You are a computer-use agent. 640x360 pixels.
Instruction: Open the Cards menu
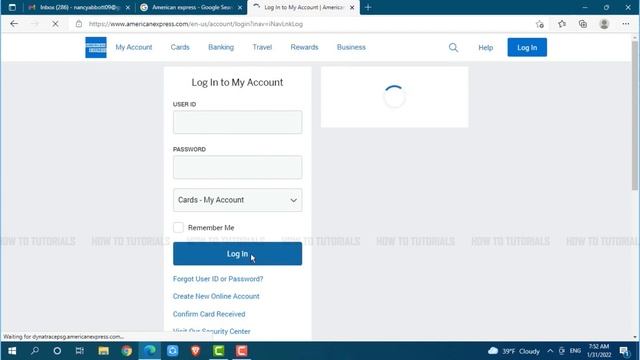180,47
